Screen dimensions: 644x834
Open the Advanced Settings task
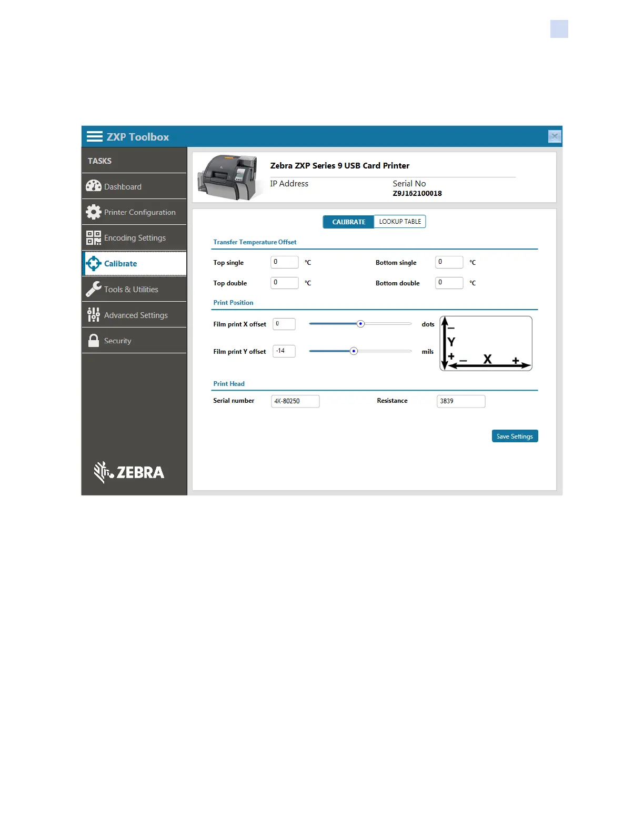pos(134,315)
